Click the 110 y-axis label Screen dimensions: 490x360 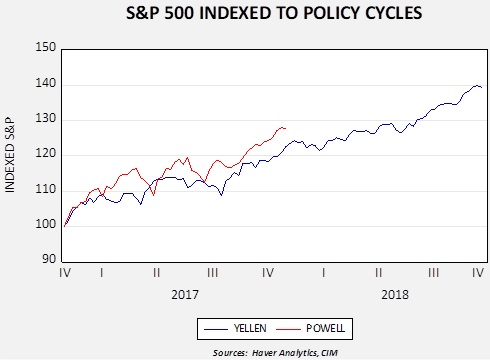pos(46,189)
